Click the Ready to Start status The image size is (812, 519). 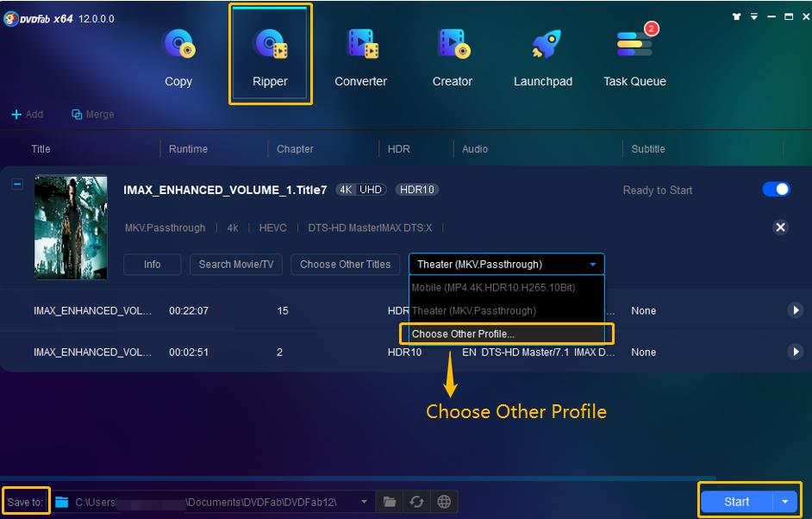coord(657,190)
